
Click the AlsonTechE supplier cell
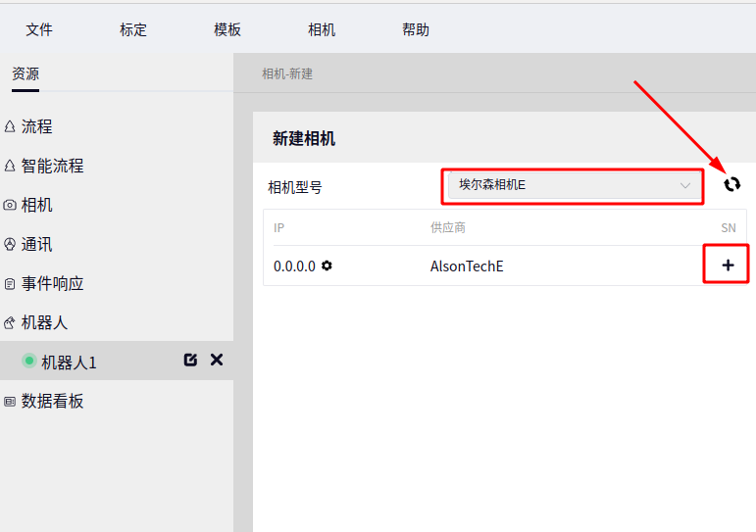467,266
